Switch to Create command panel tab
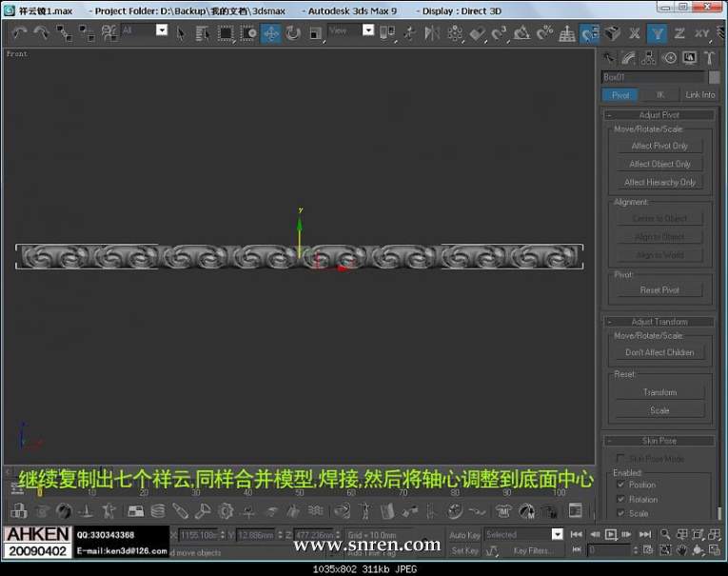This screenshot has height=576, width=728. pyautogui.click(x=608, y=58)
